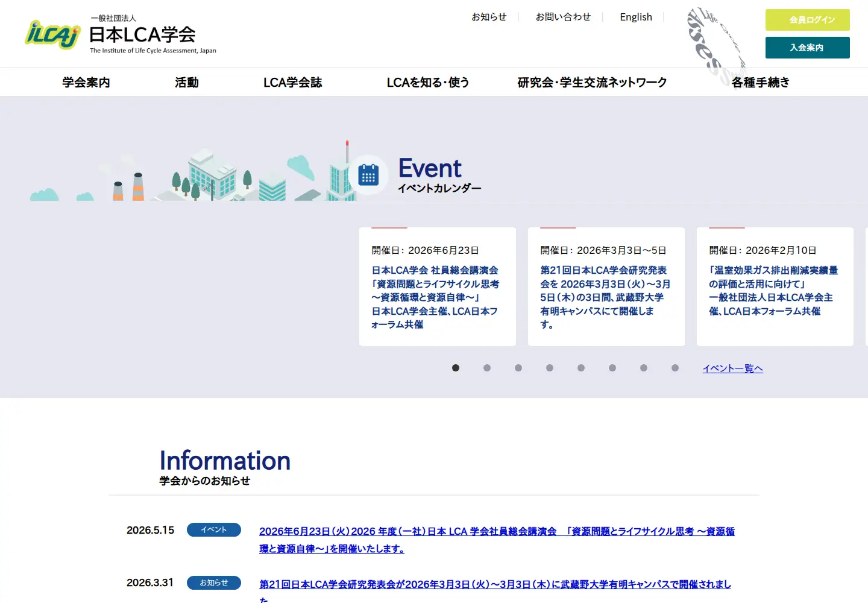The width and height of the screenshot is (868, 603).
Task: Select the fifth carousel dot
Action: (581, 368)
